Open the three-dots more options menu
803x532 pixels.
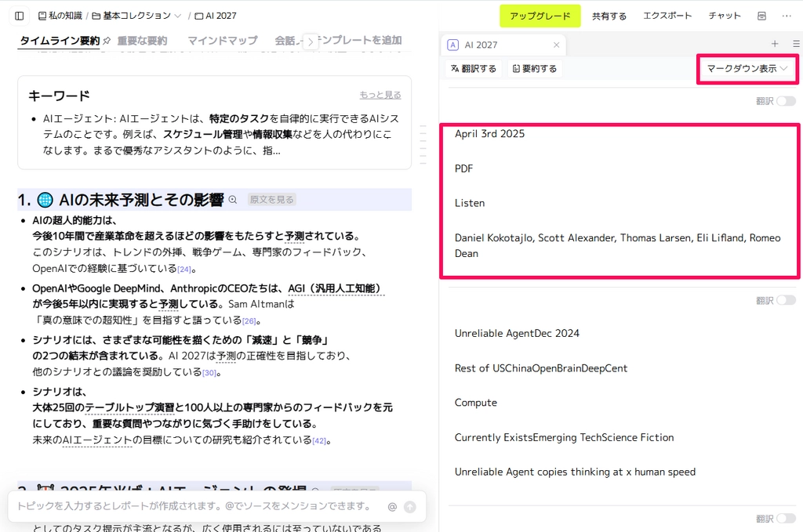point(787,16)
